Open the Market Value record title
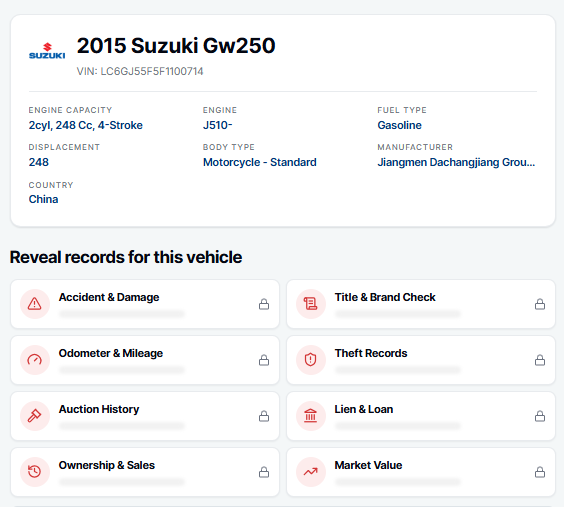The width and height of the screenshot is (564, 507). click(x=368, y=465)
